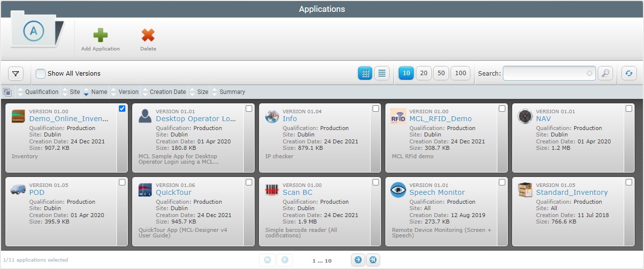
Task: Sort by Version
Action: tap(128, 92)
